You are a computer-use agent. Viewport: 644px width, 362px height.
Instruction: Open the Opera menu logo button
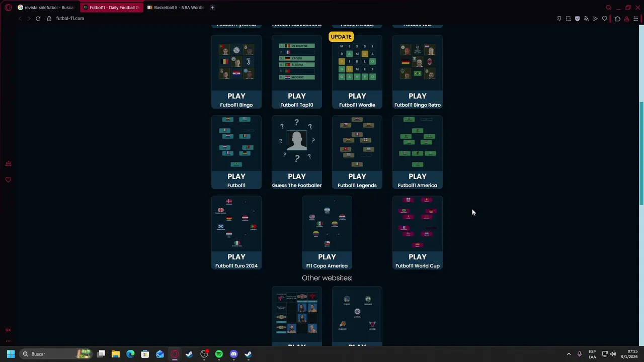(8, 8)
